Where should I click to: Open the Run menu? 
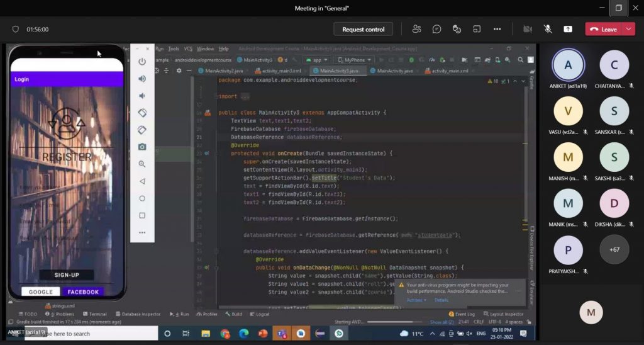[x=159, y=48]
